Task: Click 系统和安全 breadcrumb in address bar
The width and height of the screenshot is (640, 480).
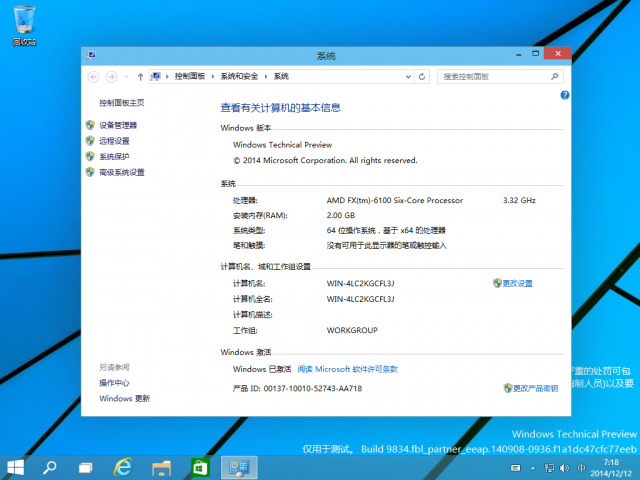Action: pos(239,76)
